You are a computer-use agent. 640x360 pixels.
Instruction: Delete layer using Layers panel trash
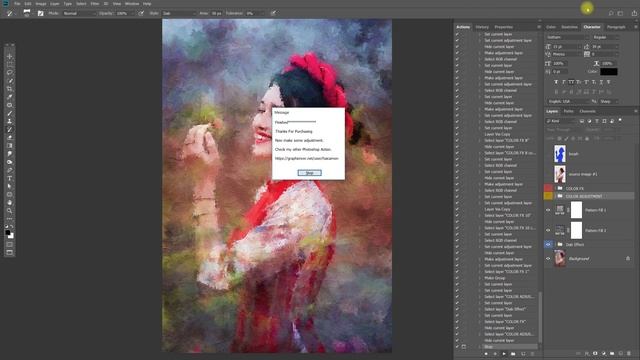629,353
